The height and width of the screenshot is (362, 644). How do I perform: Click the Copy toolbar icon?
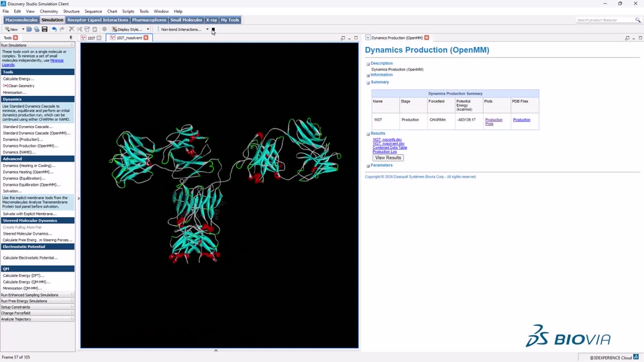[x=87, y=29]
